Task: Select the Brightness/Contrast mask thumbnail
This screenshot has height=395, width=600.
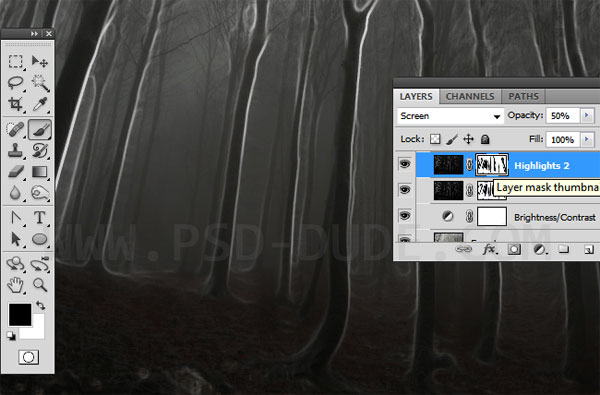Action: [x=492, y=216]
